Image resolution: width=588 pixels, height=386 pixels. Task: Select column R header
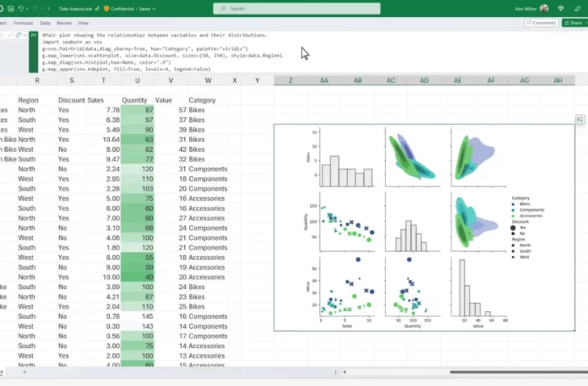coord(37,80)
